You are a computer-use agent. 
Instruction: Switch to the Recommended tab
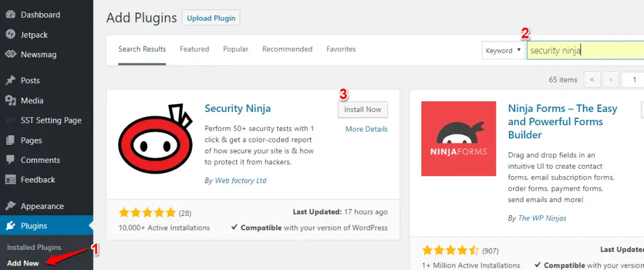click(287, 49)
